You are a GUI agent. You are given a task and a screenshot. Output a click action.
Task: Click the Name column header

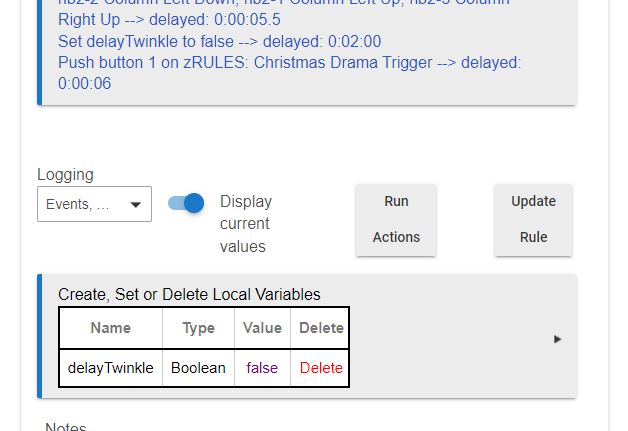111,328
